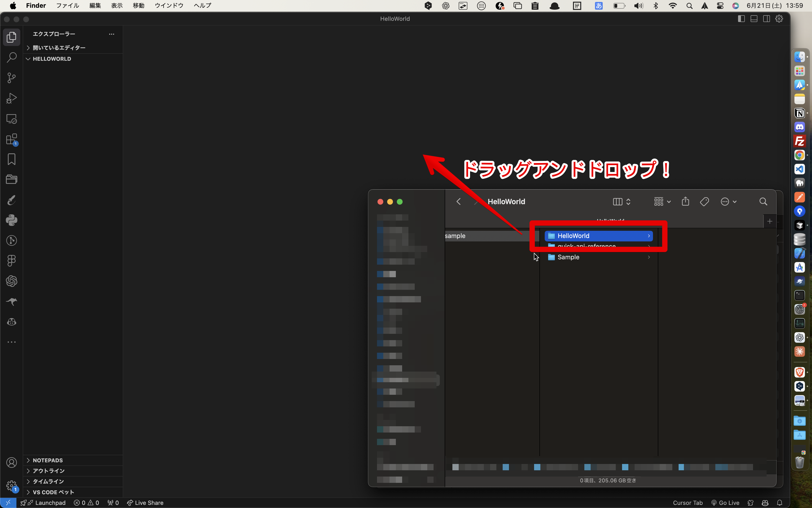Toggle the Japanese input source in menu bar
Screen dimensions: 812x508
599,6
